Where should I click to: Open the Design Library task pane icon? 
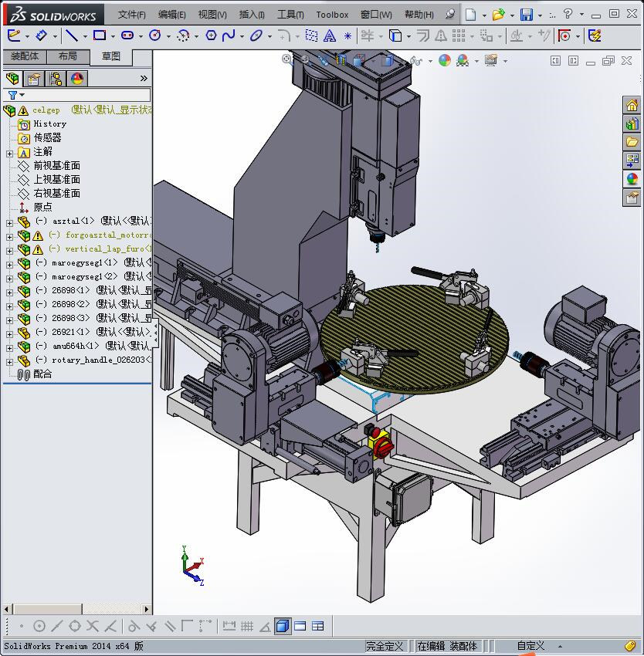click(632, 123)
